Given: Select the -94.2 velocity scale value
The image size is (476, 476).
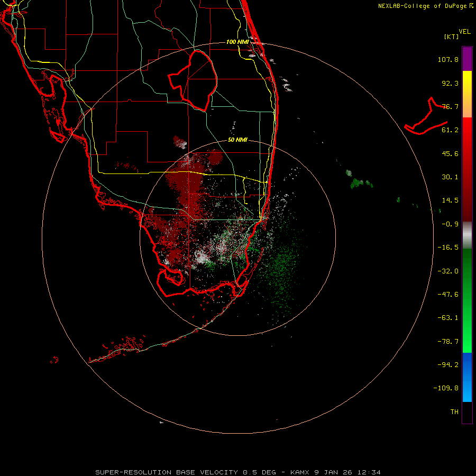Looking at the screenshot, I should pyautogui.click(x=448, y=364).
